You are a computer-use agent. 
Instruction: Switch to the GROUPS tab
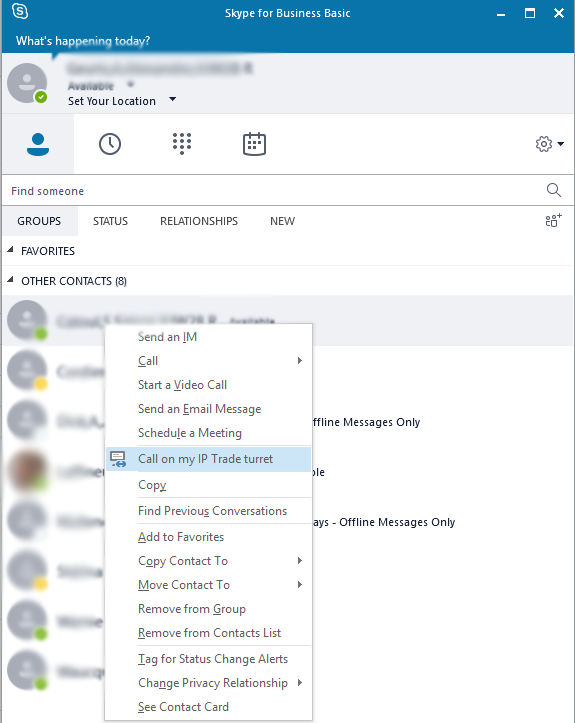coord(39,221)
